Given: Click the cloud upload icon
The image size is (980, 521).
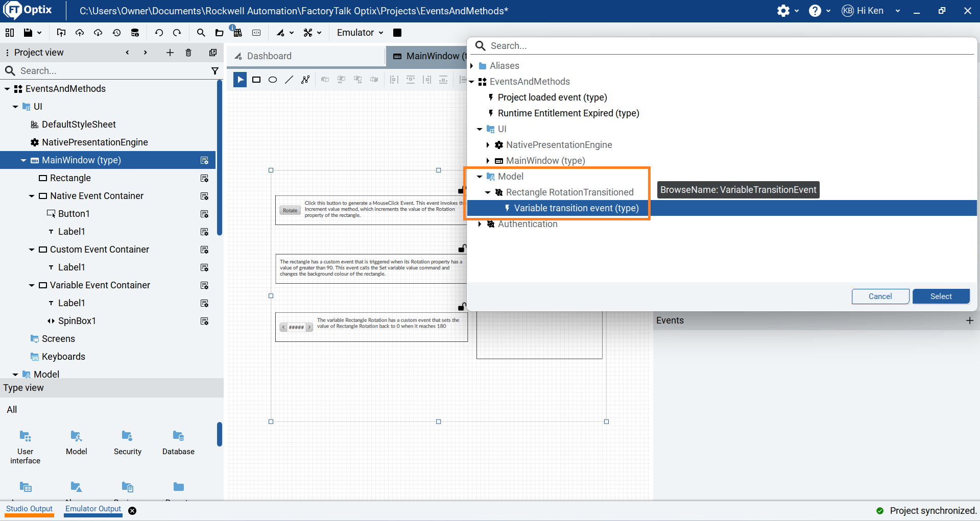Looking at the screenshot, I should coord(80,33).
